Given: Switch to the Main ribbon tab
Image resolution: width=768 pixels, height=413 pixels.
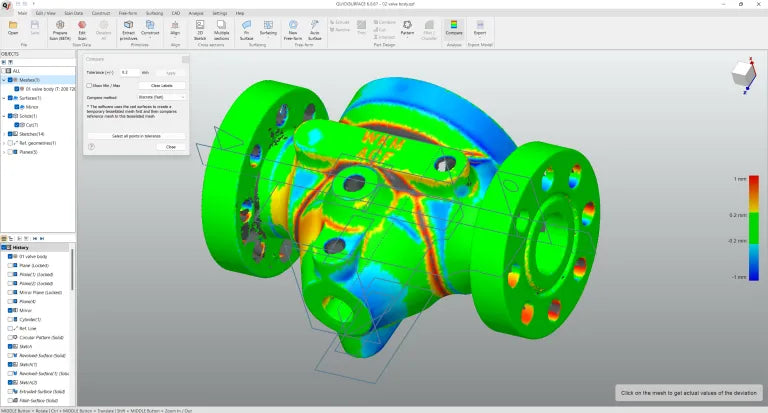Looking at the screenshot, I should (22, 13).
